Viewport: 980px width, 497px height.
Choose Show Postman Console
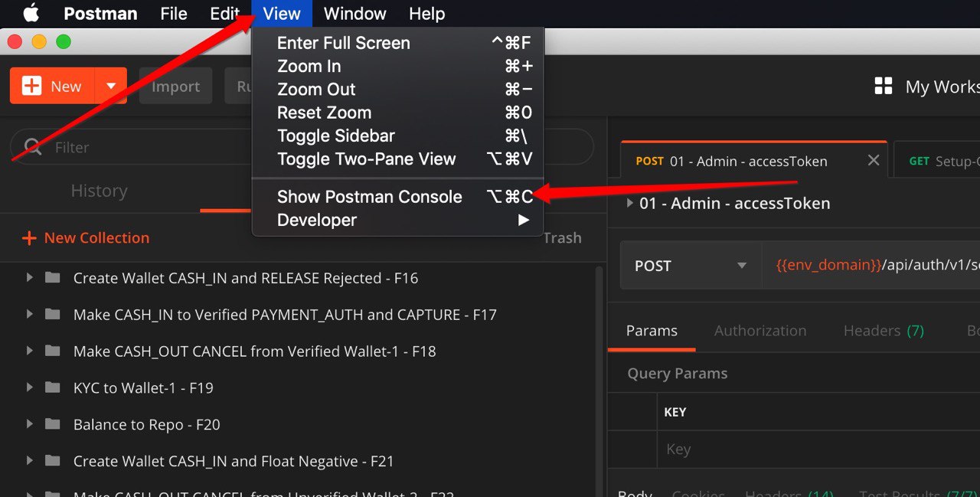[x=397, y=197]
